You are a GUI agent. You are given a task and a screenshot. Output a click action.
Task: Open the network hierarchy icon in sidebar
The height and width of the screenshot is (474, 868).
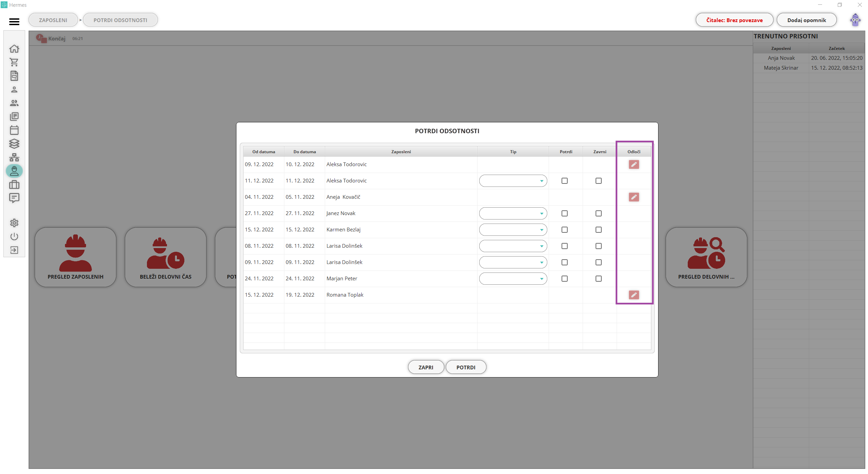coord(14,157)
